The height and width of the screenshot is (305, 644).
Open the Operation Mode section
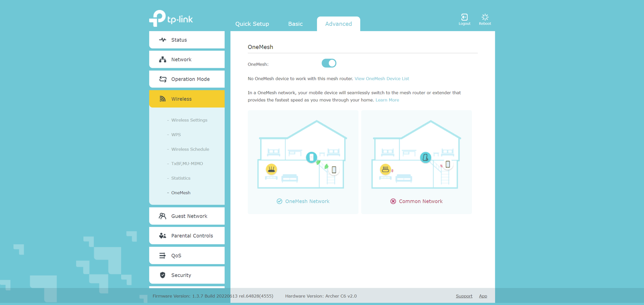click(x=187, y=79)
